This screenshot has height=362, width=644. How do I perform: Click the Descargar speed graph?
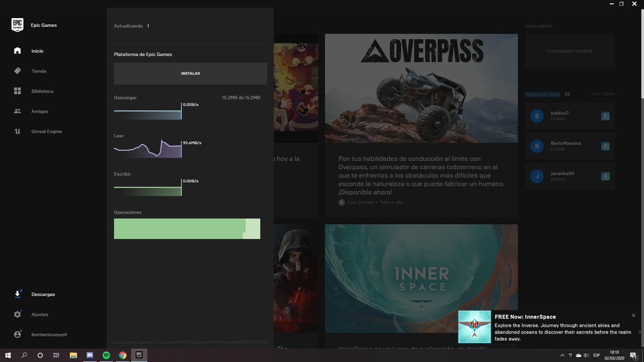pyautogui.click(x=148, y=111)
